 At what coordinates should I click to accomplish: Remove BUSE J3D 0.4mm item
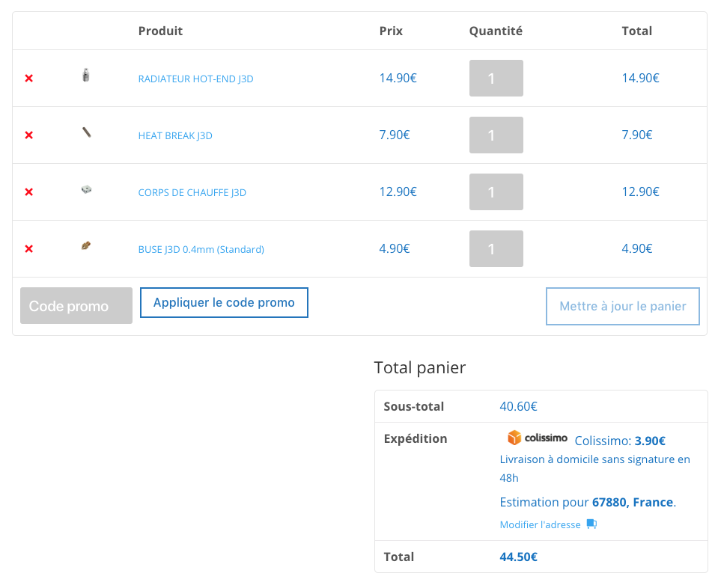tap(29, 249)
